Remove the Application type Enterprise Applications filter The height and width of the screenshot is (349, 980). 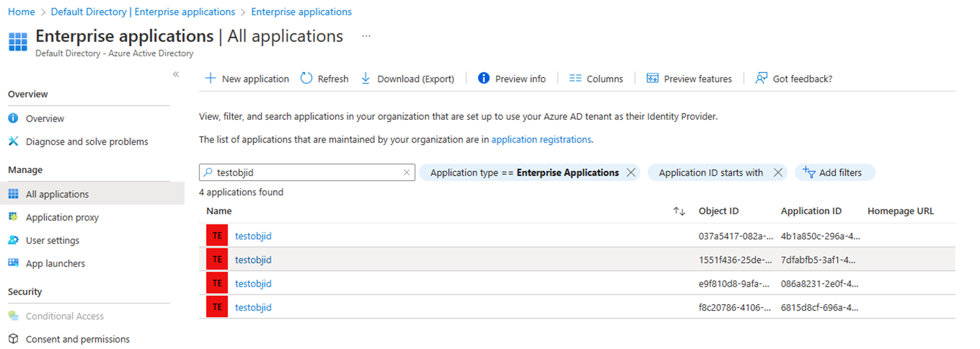pos(631,173)
